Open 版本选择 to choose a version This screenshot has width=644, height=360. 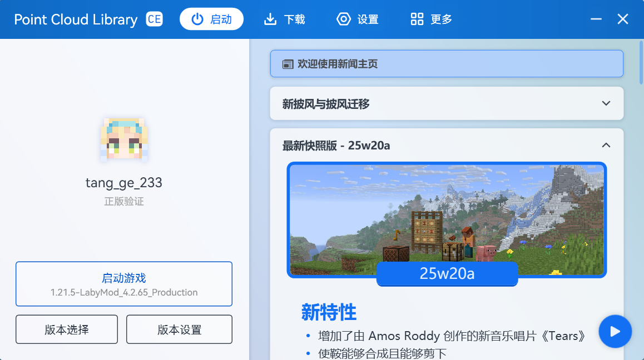(x=67, y=329)
